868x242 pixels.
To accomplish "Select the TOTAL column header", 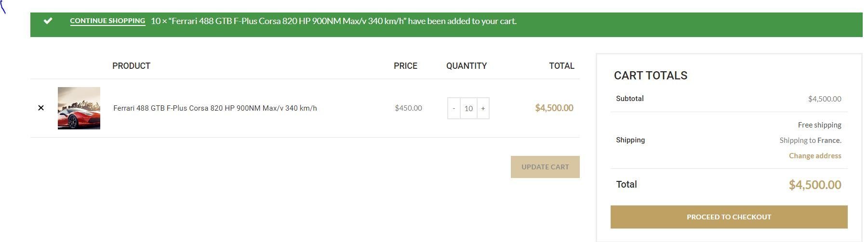I will pyautogui.click(x=561, y=66).
